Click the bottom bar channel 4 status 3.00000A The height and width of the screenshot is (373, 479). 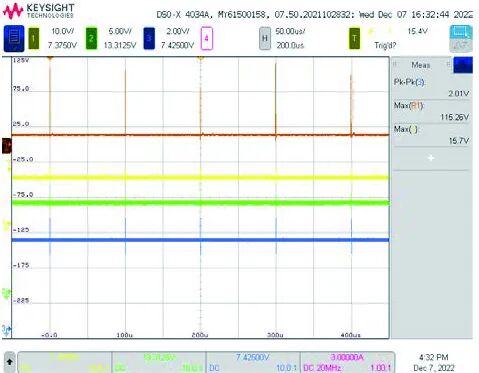[x=347, y=357]
